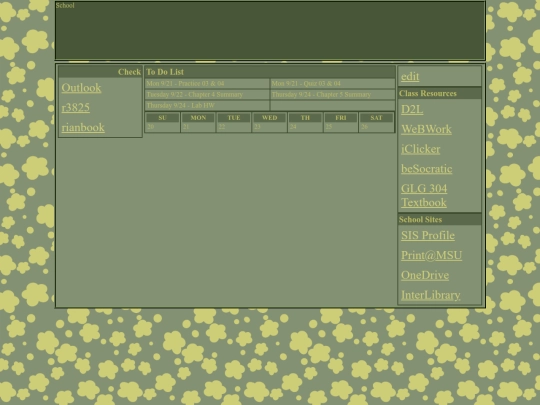Select 'Tuesday 9/22 - Chapter 4 Summary' item
The image size is (540, 405).
pos(207,95)
